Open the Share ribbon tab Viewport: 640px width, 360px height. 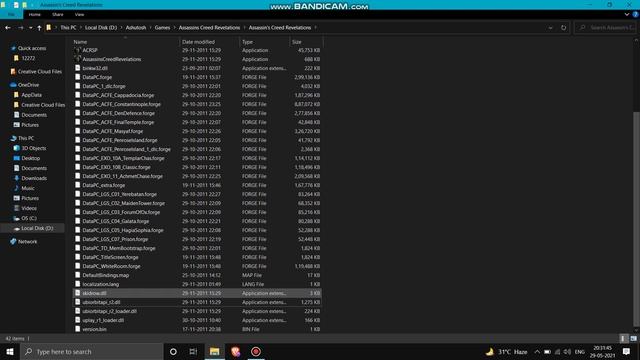58,14
